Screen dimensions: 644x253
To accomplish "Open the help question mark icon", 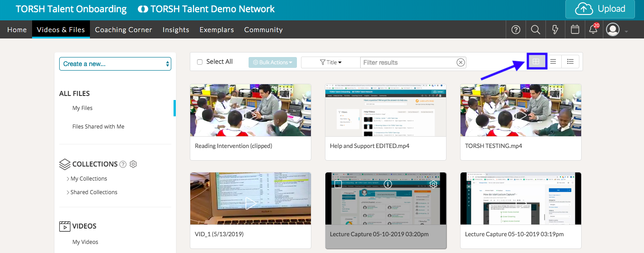I will (x=516, y=30).
